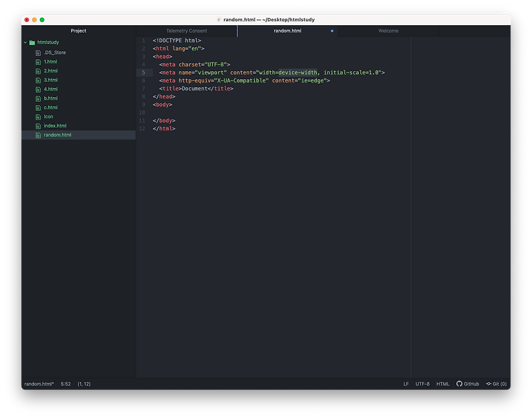Click the file icon beside .DS_Store
The height and width of the screenshot is (418, 532).
pyautogui.click(x=39, y=52)
